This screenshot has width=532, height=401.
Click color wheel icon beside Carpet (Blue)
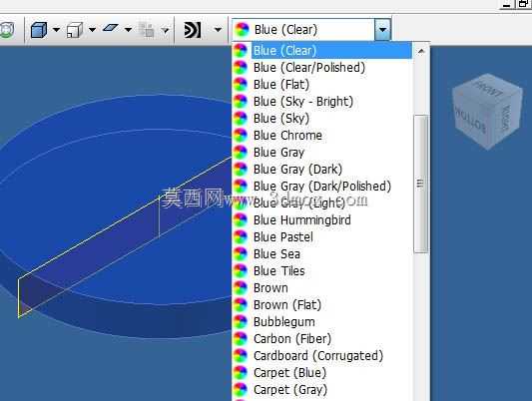click(x=241, y=372)
